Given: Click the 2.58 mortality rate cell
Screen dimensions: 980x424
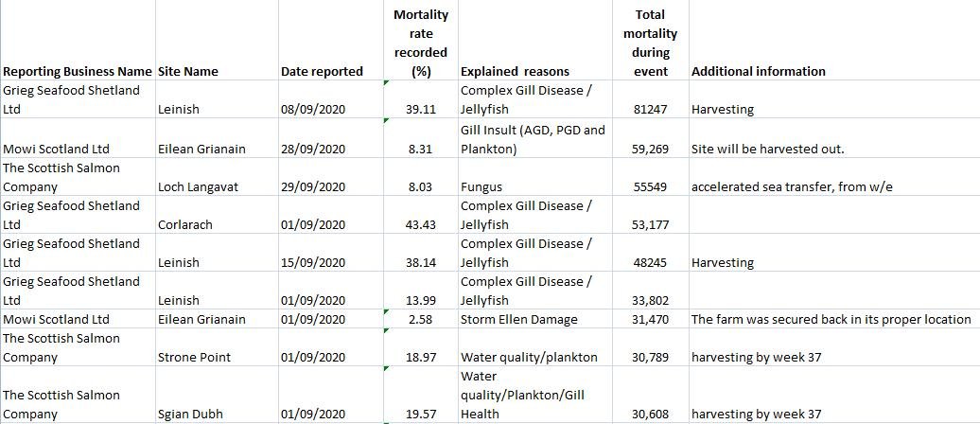Looking at the screenshot, I should coord(420,319).
